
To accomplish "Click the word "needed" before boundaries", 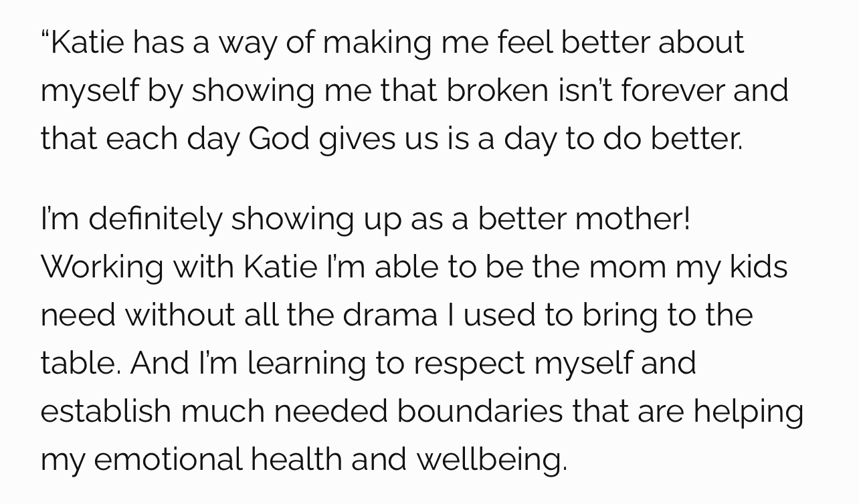I will point(330,411).
